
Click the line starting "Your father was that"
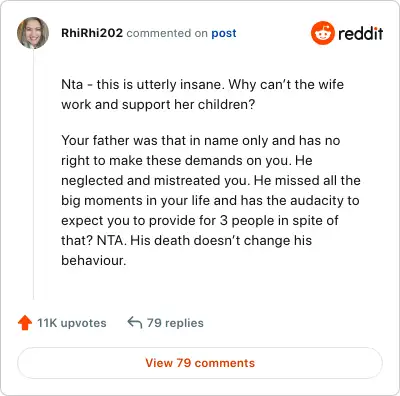tap(201, 141)
